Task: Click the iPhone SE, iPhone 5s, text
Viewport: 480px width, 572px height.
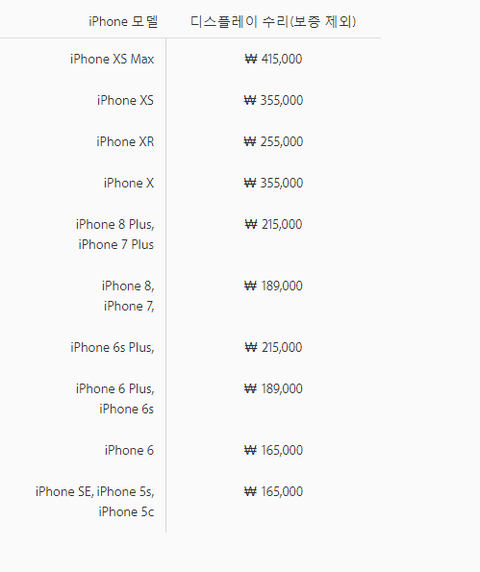Action: [x=95, y=492]
